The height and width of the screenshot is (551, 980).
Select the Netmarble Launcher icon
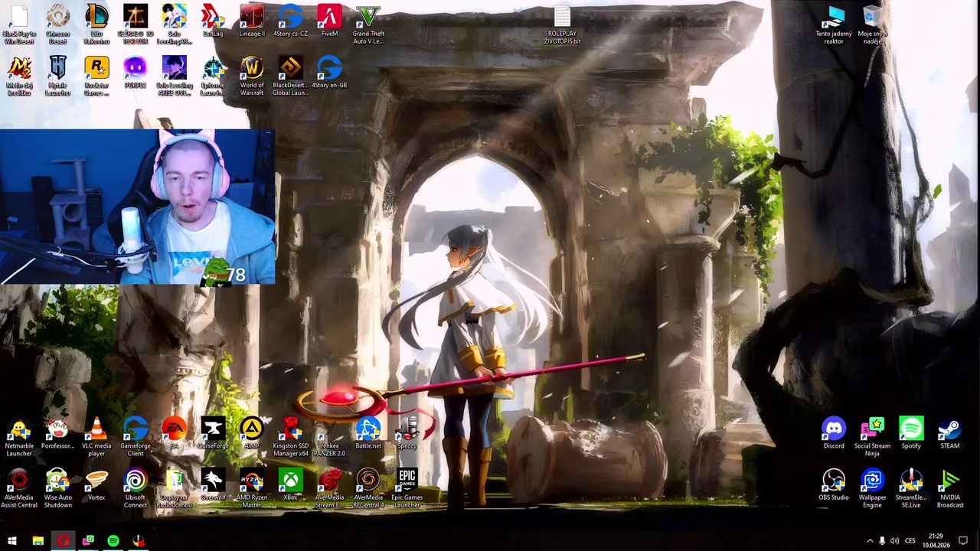click(x=19, y=437)
